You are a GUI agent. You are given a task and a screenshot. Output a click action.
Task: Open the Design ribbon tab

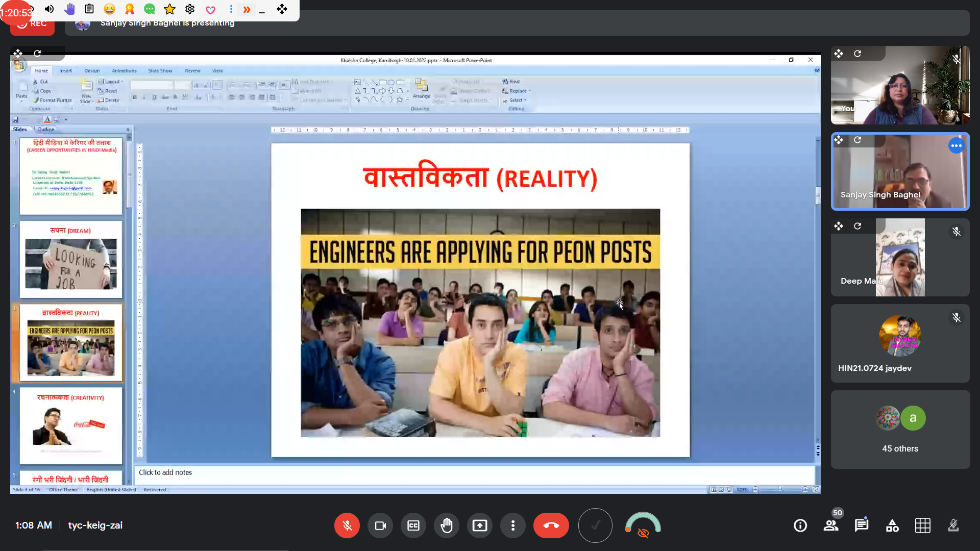[x=92, y=71]
